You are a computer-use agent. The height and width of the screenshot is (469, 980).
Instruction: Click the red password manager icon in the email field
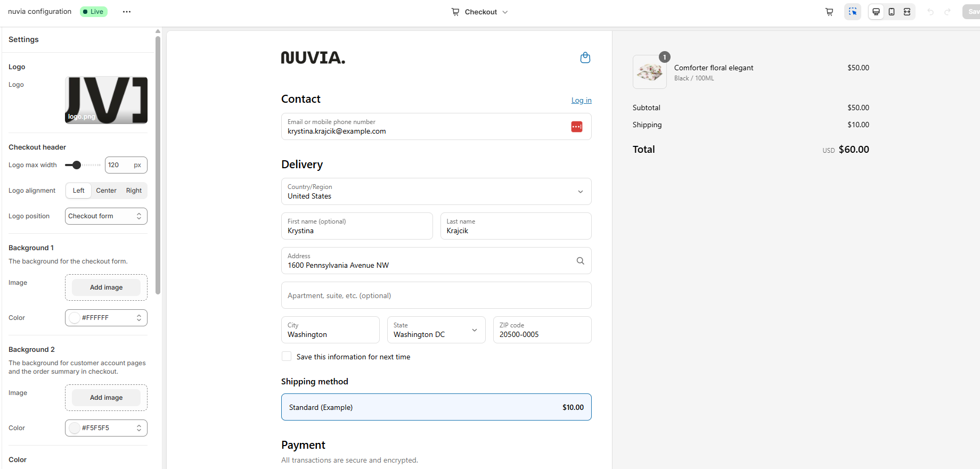click(x=577, y=127)
